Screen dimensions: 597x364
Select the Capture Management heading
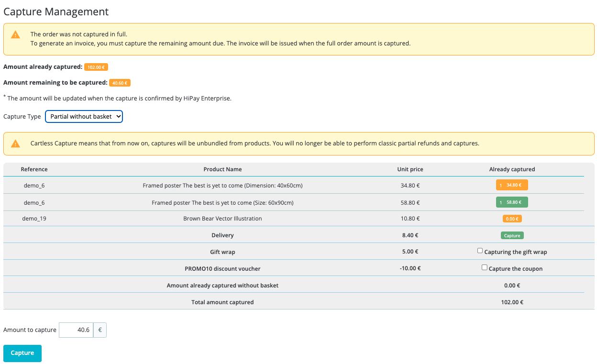pos(56,12)
